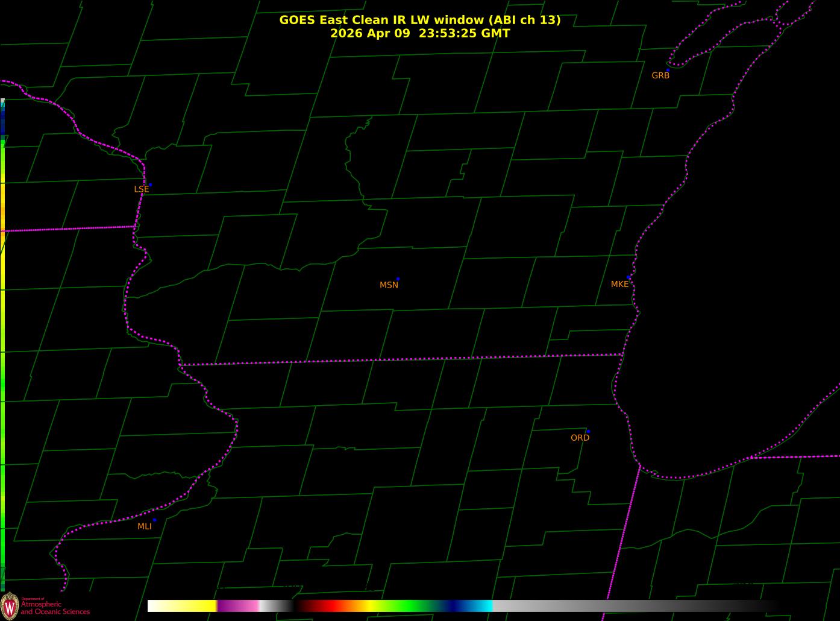Pick the ORD station label
840x621 pixels.
tap(580, 438)
